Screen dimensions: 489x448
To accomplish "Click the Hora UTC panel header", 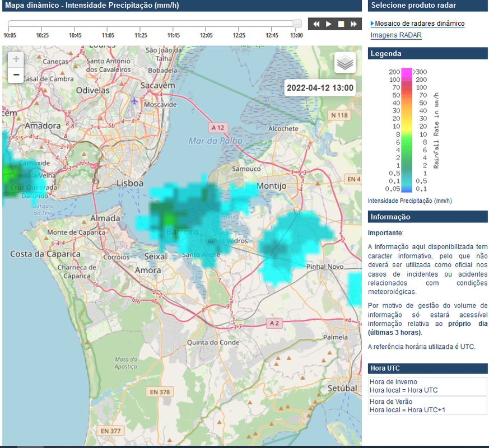I will pos(427,368).
